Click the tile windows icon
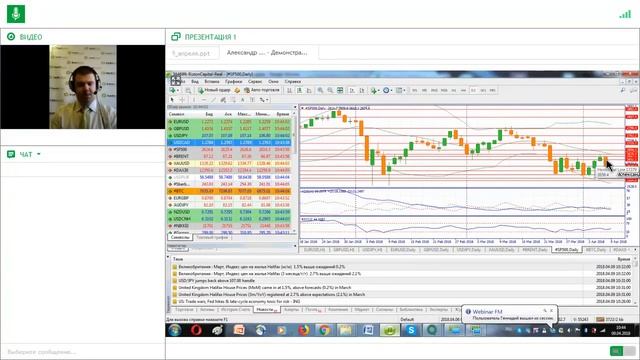The height and width of the screenshot is (360, 640). pyautogui.click(x=340, y=91)
